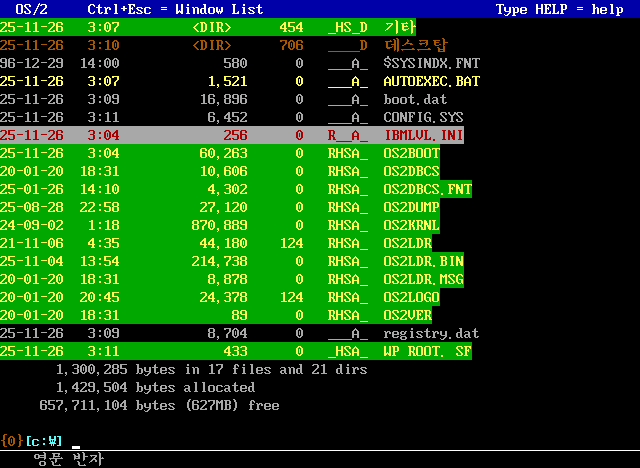Click the Ctrl+Esc = Window List hint
The height and width of the screenshot is (468, 640).
click(x=175, y=9)
